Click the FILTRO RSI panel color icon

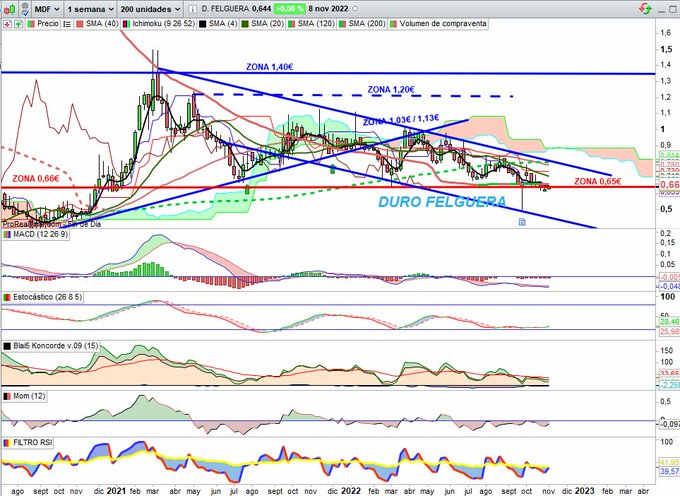[x=7, y=443]
